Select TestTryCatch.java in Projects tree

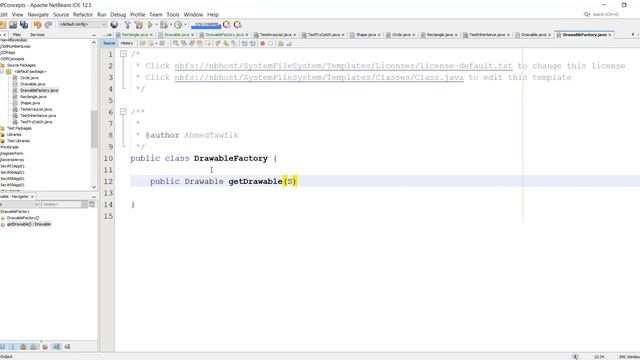pos(36,122)
